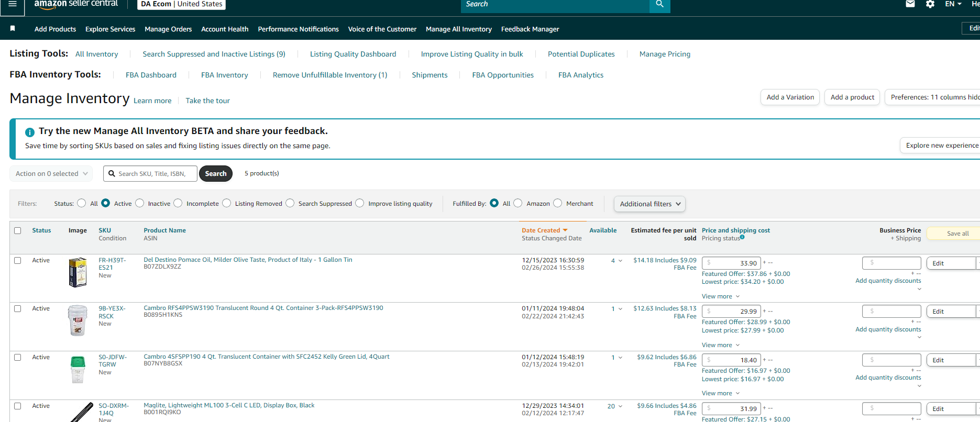Check the Del Destino Pomace Oil row checkbox

pos(18,261)
